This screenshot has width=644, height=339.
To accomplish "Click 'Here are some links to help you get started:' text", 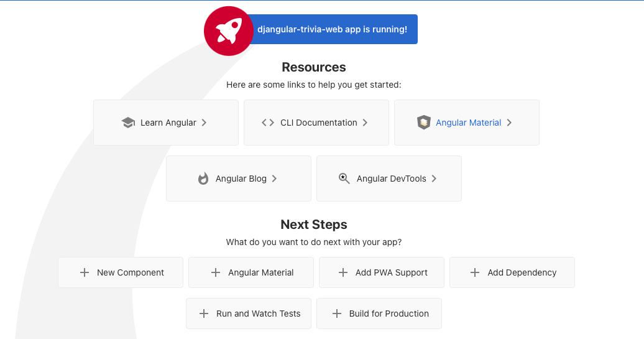I will [314, 85].
